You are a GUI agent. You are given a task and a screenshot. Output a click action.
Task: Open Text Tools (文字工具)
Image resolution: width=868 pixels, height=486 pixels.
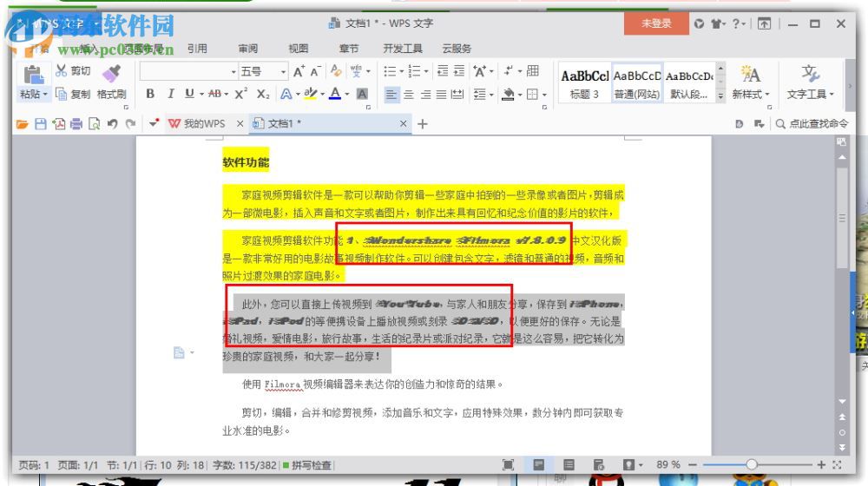[x=811, y=82]
